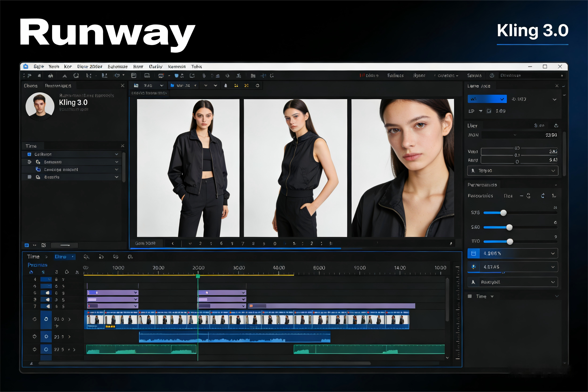The height and width of the screenshot is (392, 588).
Task: Toggle the checkbox on the Collider row
Action: click(30, 154)
